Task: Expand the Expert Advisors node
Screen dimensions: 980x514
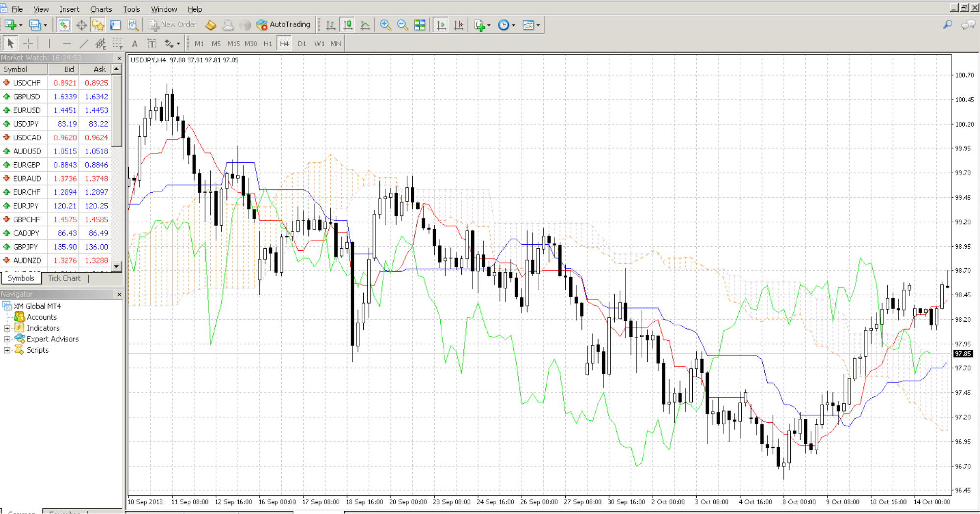Action: click(x=7, y=338)
